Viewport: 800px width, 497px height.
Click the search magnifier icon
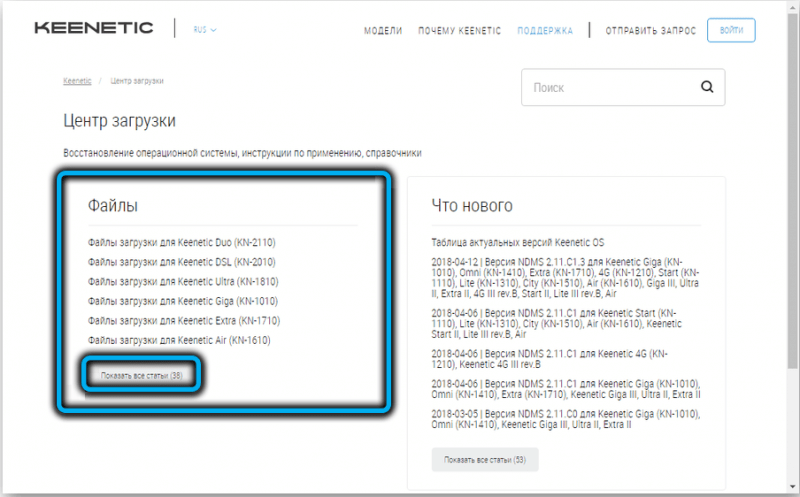707,87
